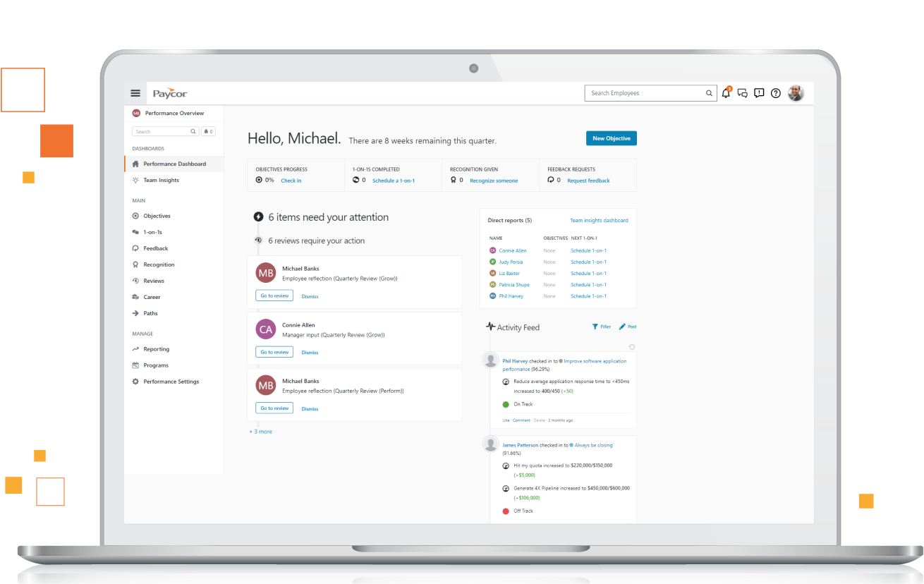
Task: Dismiss Connie Allen review item
Action: click(x=310, y=353)
